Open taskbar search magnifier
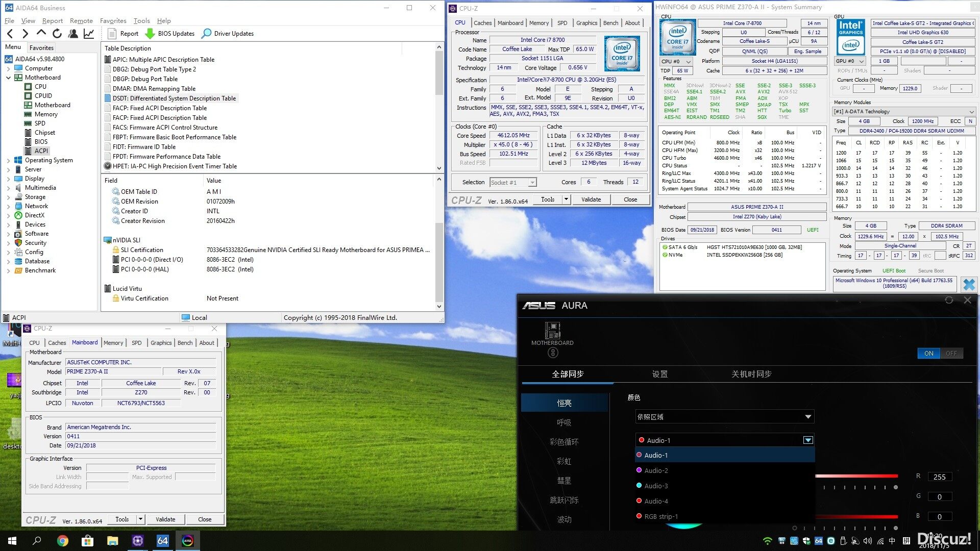Image resolution: width=980 pixels, height=551 pixels. click(37, 541)
